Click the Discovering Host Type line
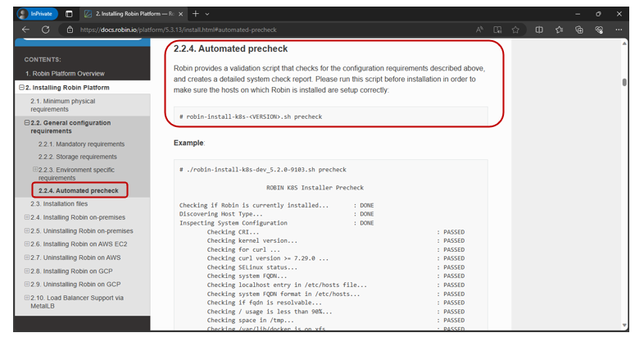Viewport: 644px width, 342px height. point(221,214)
